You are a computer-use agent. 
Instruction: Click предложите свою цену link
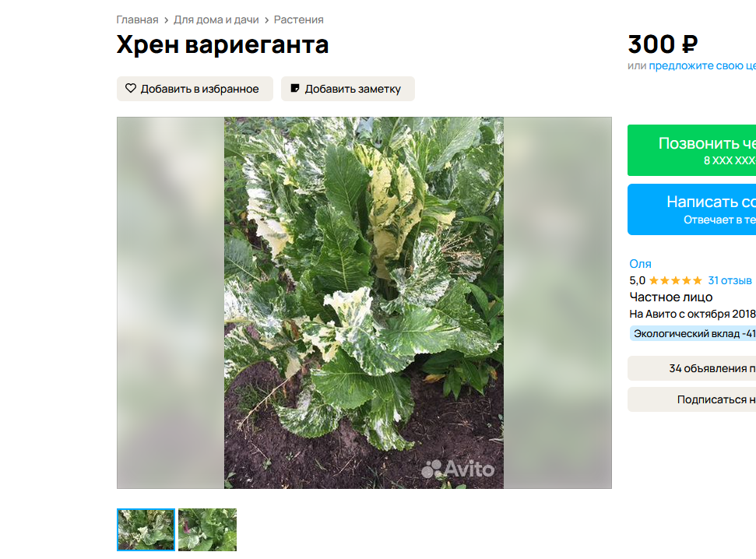702,65
